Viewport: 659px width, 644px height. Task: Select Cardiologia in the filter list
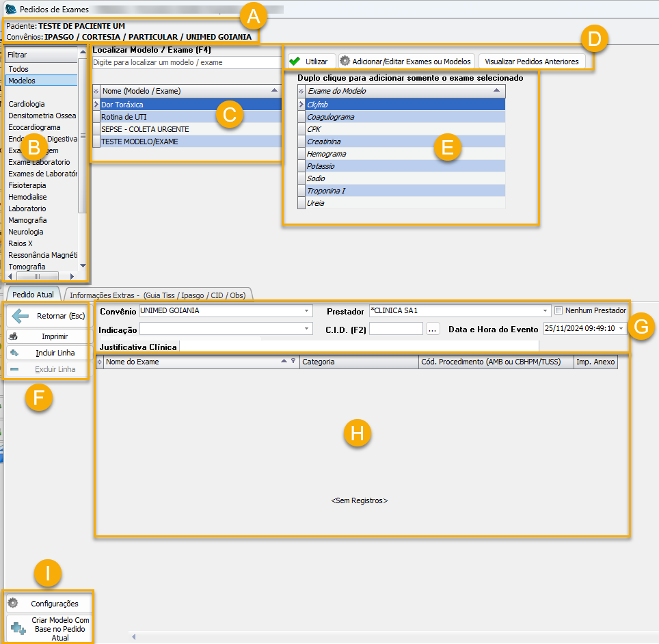tap(27, 104)
